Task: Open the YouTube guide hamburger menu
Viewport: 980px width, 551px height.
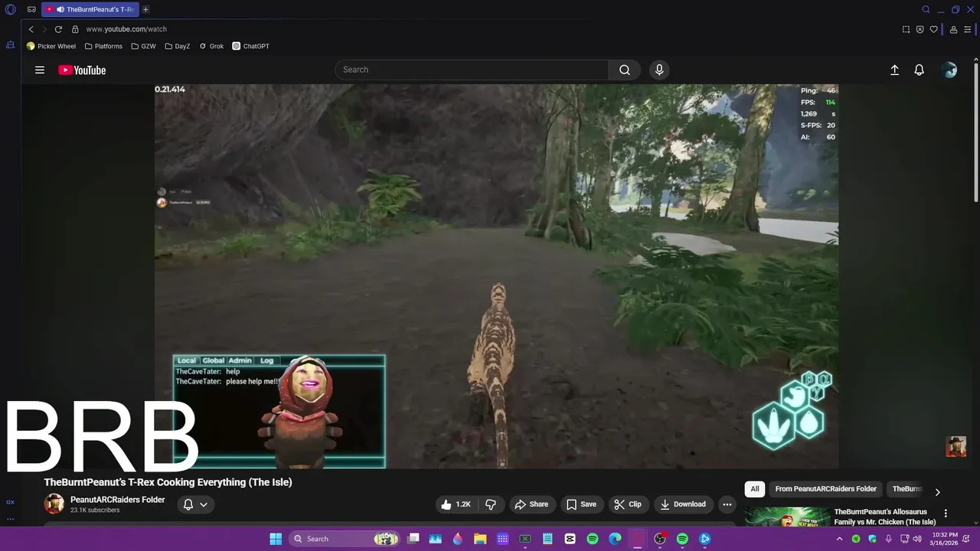Action: click(x=40, y=70)
